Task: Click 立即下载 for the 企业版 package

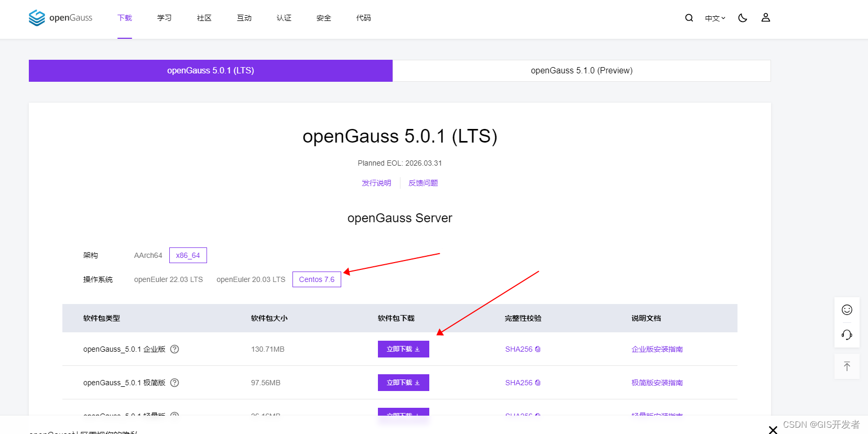Action: (x=404, y=349)
